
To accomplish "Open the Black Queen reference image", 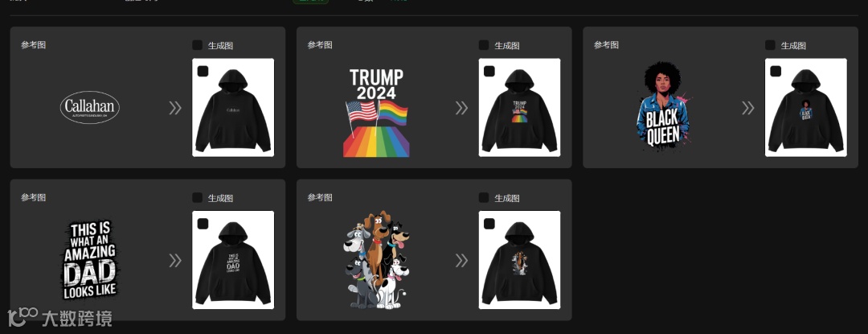I will click(x=662, y=104).
